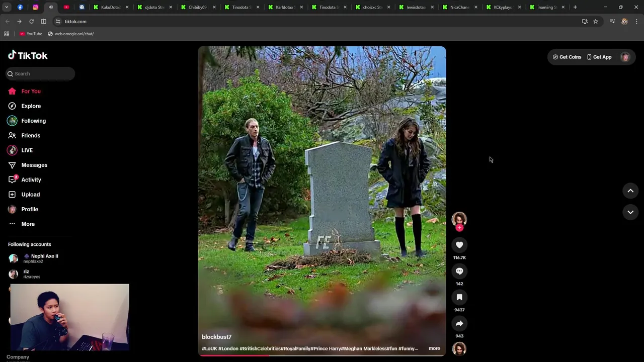Bookmark this page with the star icon
This screenshot has width=644, height=362.
click(x=596, y=22)
